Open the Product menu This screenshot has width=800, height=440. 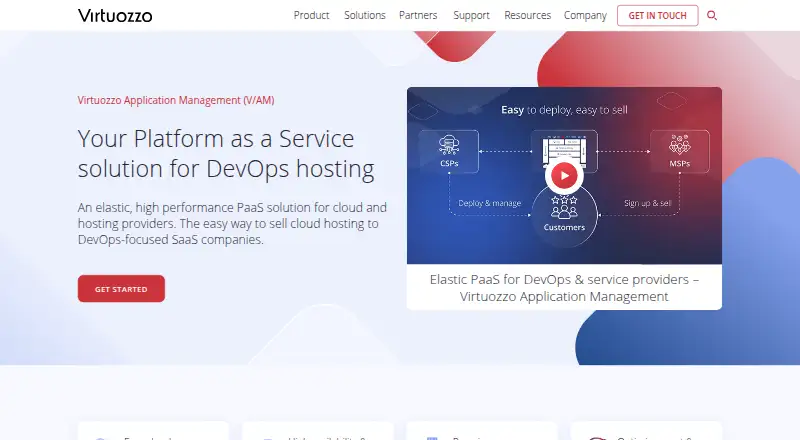click(x=311, y=15)
